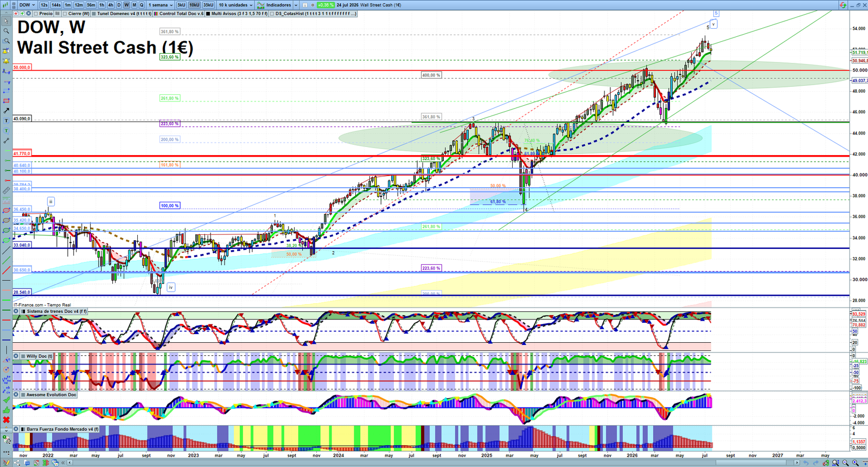The width and height of the screenshot is (868, 467).
Task: Open the '1 semana' period dropdown
Action: coord(161,5)
